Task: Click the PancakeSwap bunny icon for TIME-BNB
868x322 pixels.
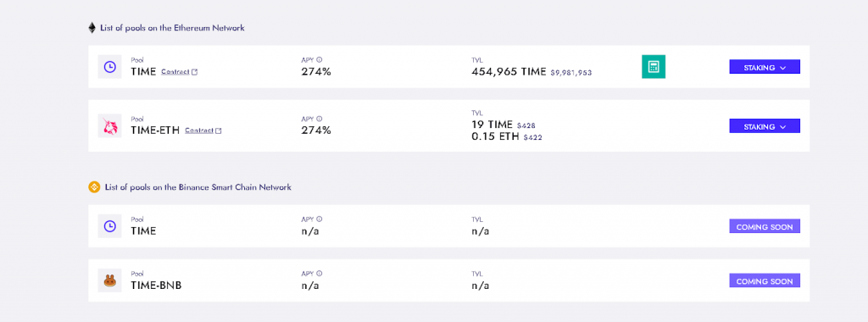Action: click(x=109, y=280)
